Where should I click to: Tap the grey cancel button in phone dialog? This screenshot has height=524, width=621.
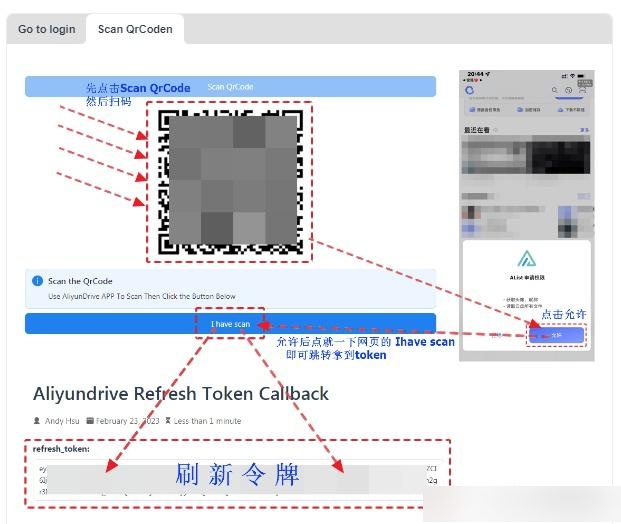(x=496, y=335)
